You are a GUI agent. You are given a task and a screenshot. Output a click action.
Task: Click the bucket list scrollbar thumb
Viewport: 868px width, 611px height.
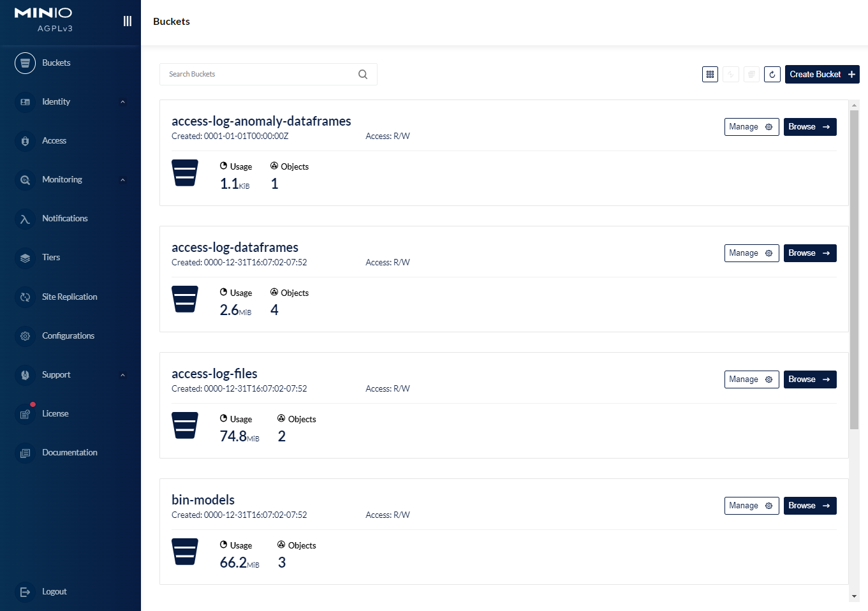(854, 268)
